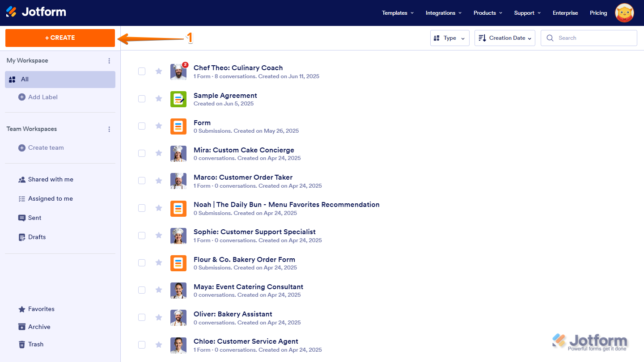Tick the checkbox for the Form item
Screen dimensions: 644x362
(x=142, y=126)
